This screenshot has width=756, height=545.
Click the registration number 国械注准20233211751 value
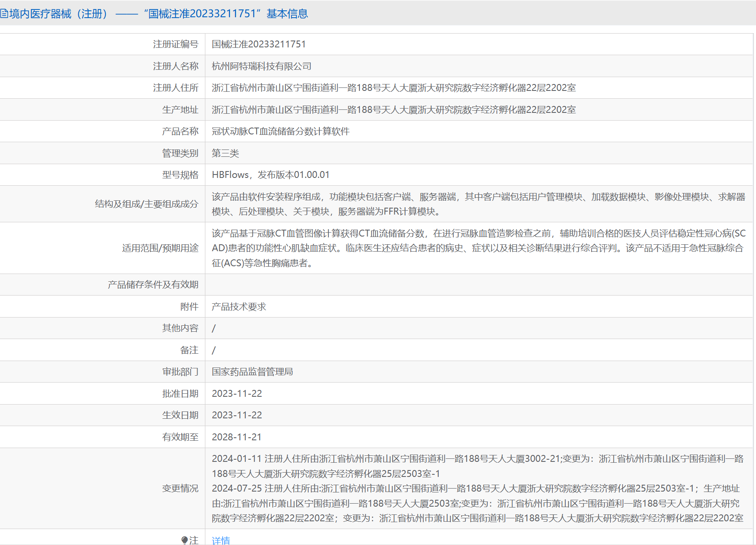tap(259, 44)
